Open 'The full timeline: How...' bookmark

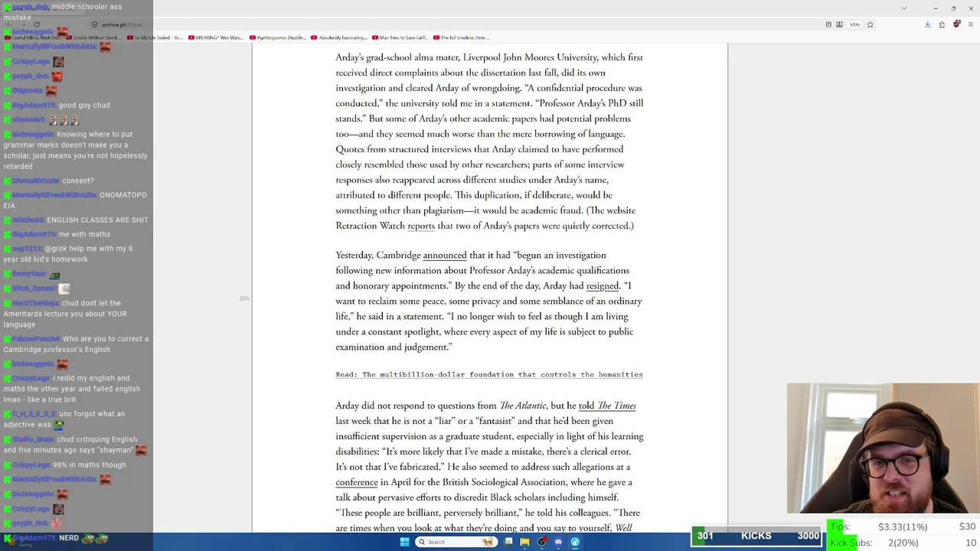(462, 37)
